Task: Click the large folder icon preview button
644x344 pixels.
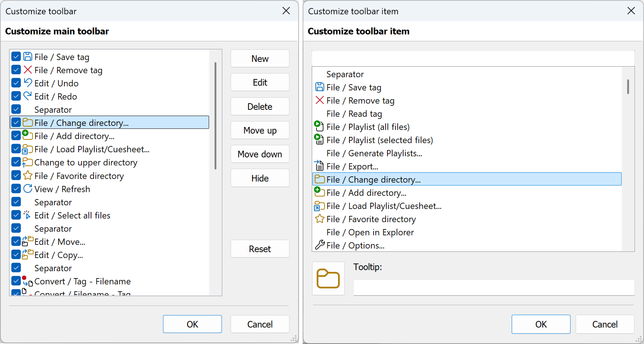Action: point(328,278)
